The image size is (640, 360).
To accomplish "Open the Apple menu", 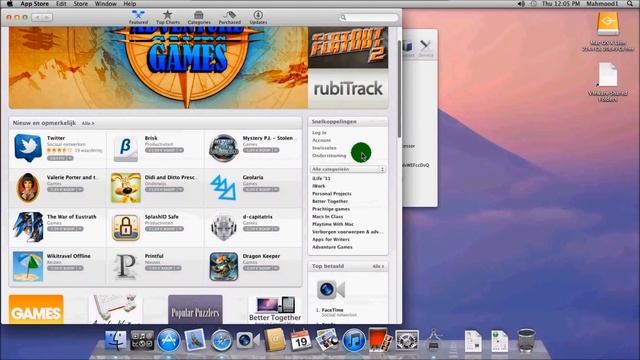I will coord(9,4).
